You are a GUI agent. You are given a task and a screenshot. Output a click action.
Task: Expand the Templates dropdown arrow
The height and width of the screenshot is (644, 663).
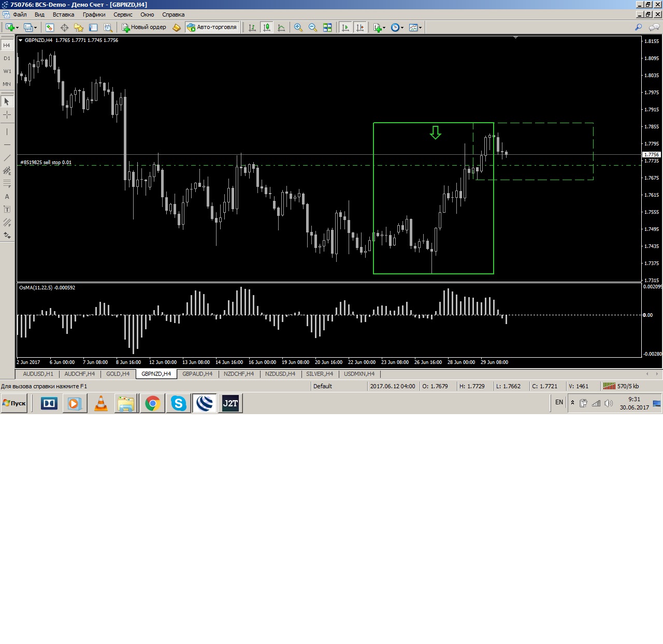(420, 27)
